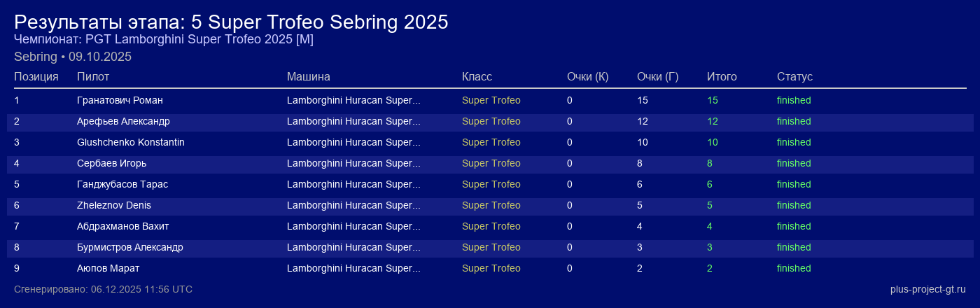Viewport: 980px width, 308px height.
Task: Click the "Класс" column header
Action: coord(477,76)
